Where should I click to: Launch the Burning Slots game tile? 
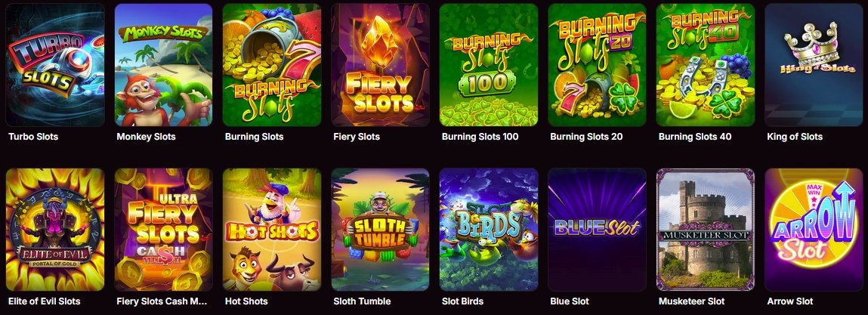coord(272,65)
